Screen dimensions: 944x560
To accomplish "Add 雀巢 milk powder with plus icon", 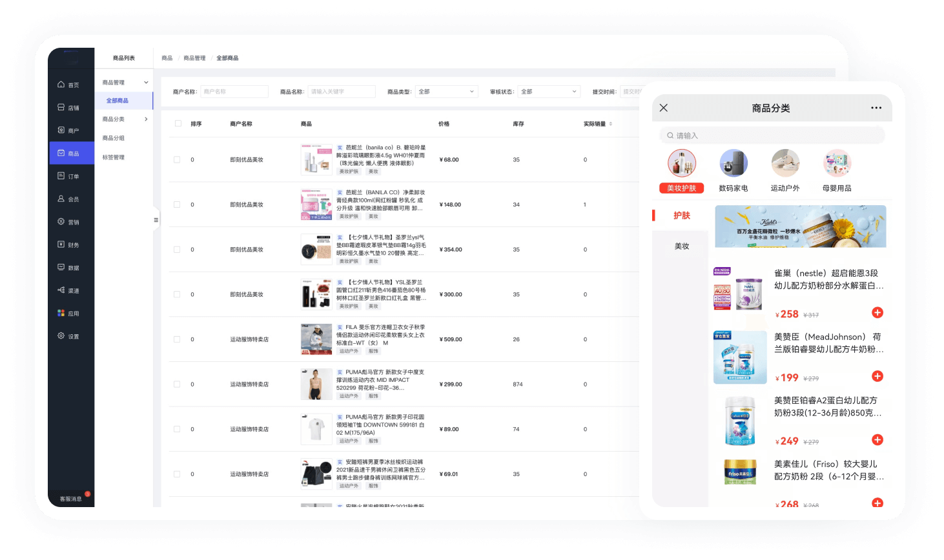I will pos(877,313).
